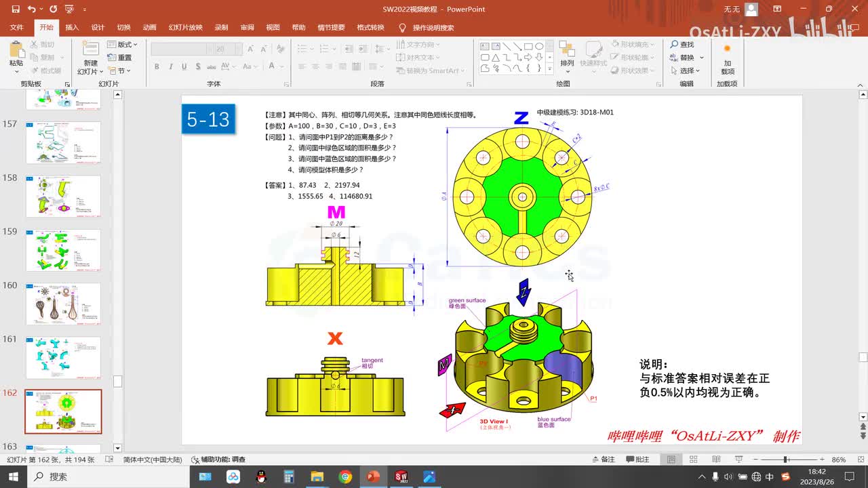Screen dimensions: 868x488
Task: Click the Windows Start button
Action: tap(14, 476)
